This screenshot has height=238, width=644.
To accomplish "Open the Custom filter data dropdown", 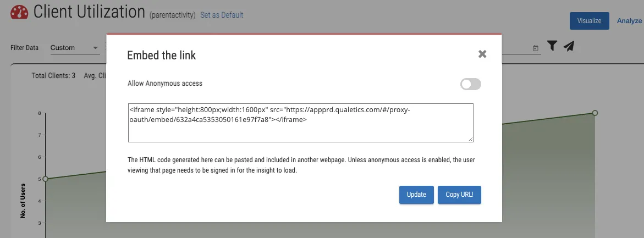I will pyautogui.click(x=71, y=48).
